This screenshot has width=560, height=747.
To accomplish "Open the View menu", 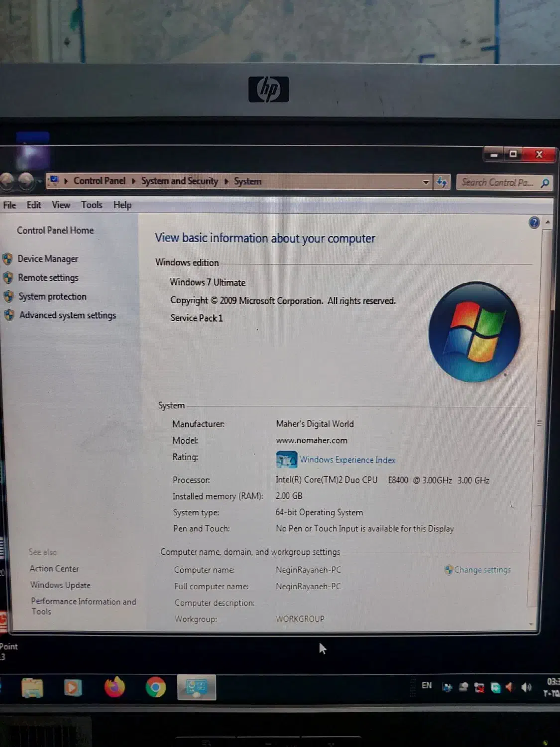I will 61,205.
